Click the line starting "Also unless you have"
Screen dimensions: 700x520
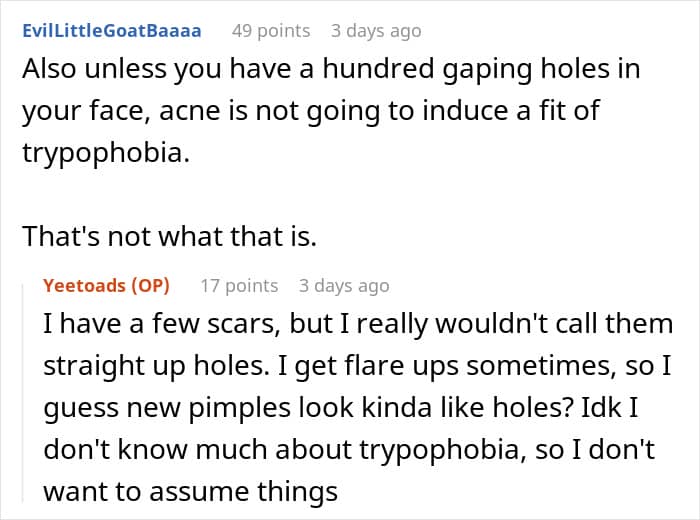point(331,70)
